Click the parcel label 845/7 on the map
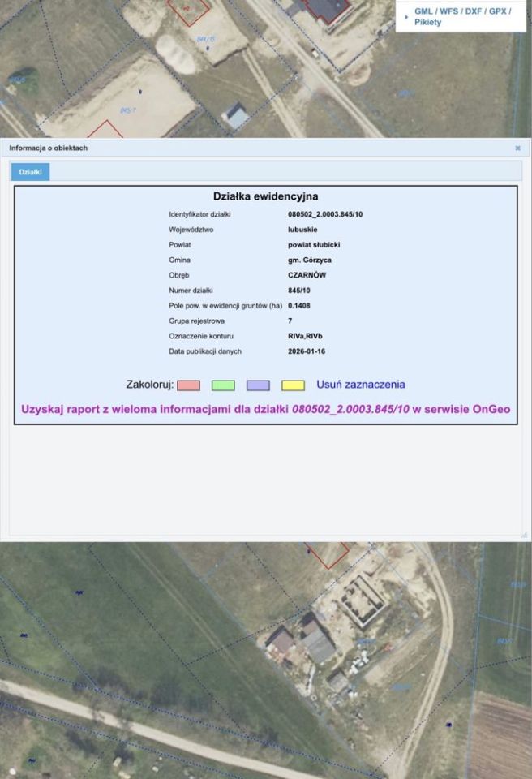532x779 pixels. click(127, 110)
